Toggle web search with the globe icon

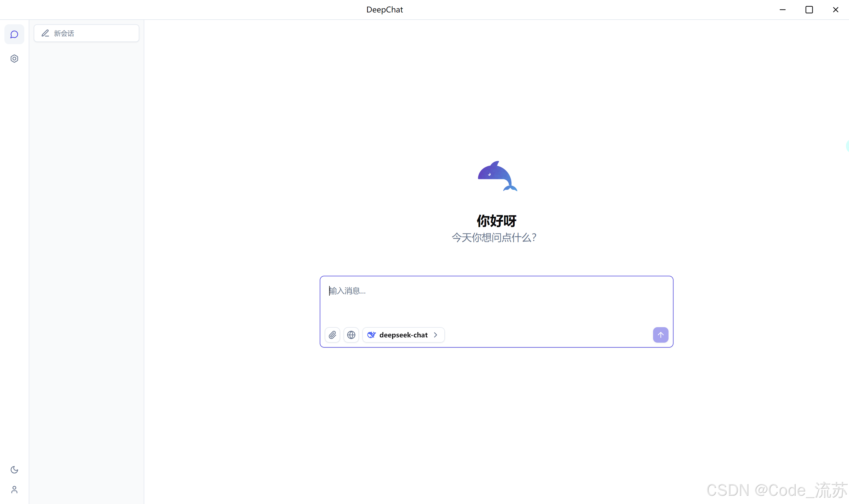coord(351,335)
